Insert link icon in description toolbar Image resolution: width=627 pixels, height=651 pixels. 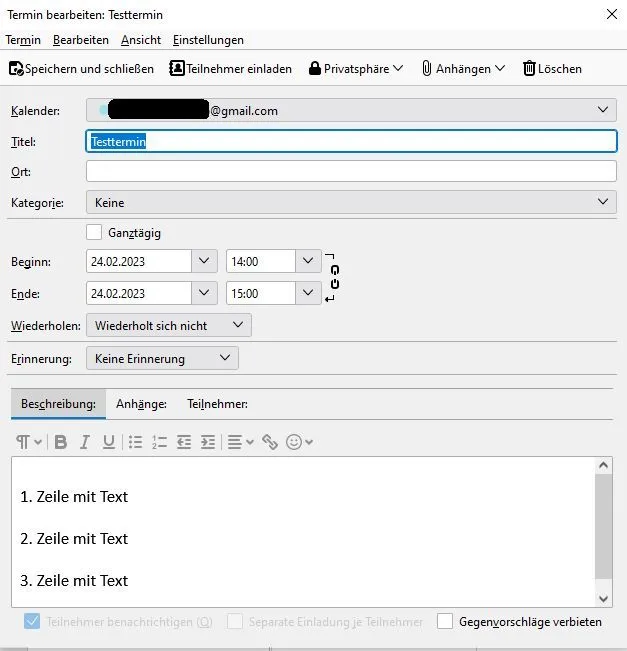[270, 442]
